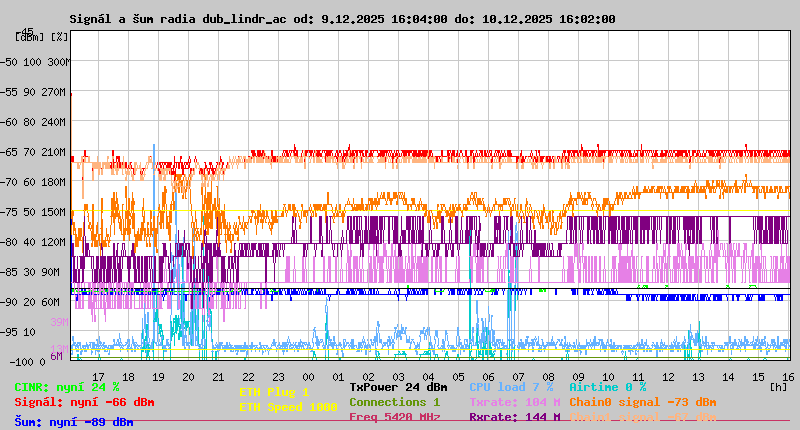Select hour 07 on the time axis
This screenshot has width=800, height=430.
(518, 376)
